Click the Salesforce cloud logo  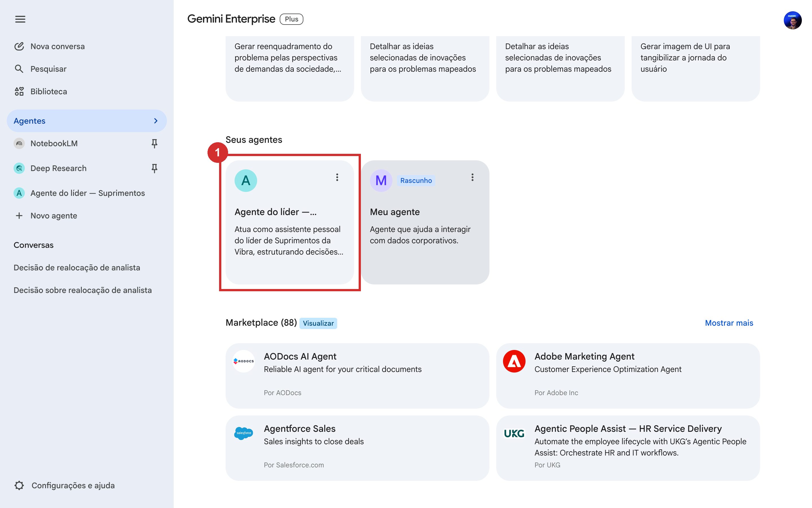[244, 433]
